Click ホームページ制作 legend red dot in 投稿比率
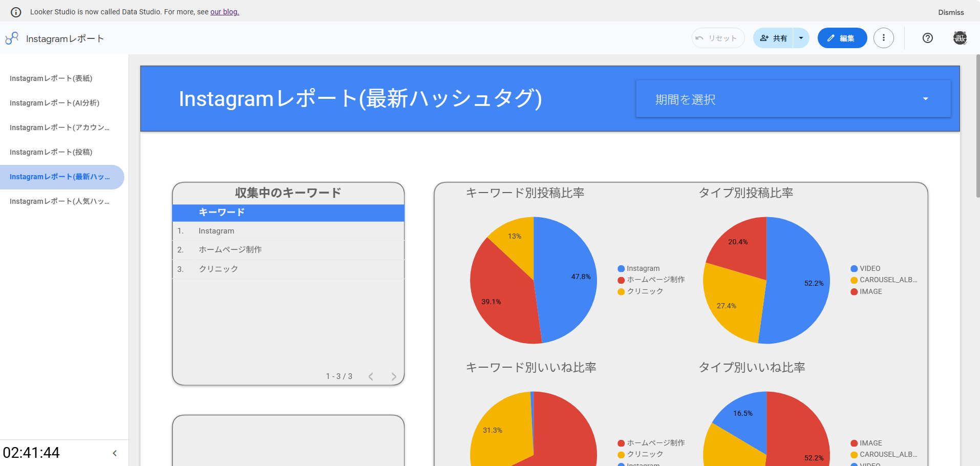The image size is (980, 466). [x=621, y=280]
